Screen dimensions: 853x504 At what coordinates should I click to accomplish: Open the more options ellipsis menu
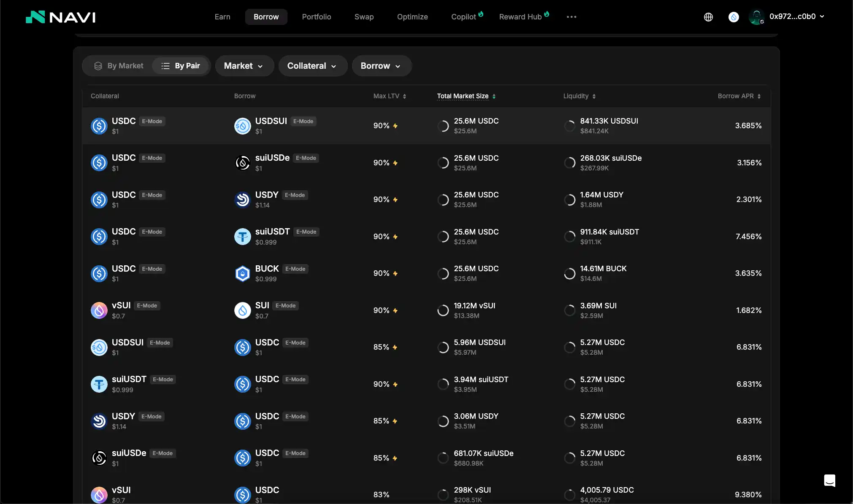pos(571,17)
